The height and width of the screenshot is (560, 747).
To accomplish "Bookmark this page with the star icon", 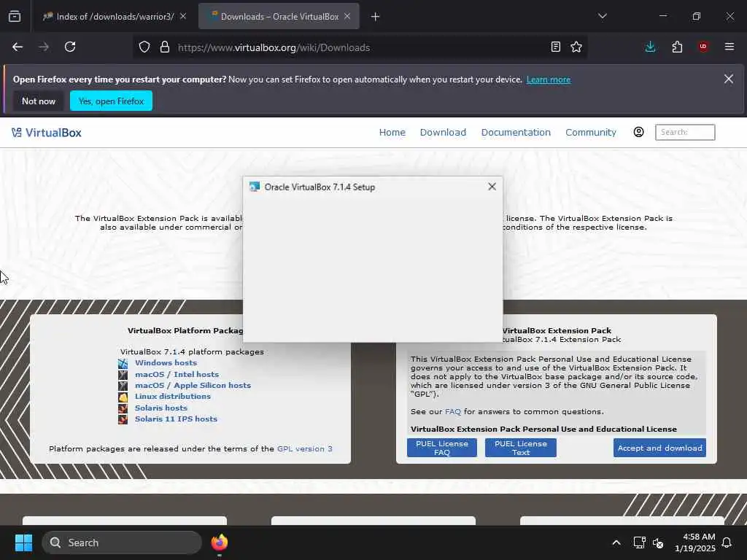I will tap(576, 47).
